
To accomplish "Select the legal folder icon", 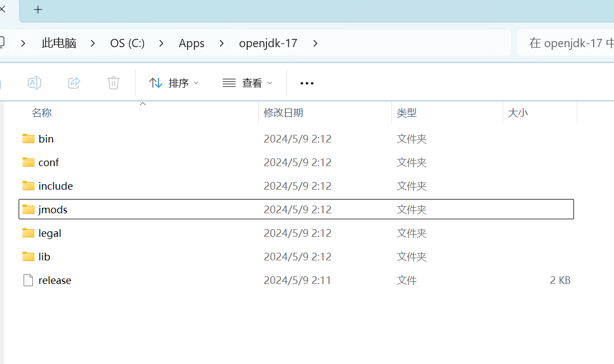I will [28, 233].
